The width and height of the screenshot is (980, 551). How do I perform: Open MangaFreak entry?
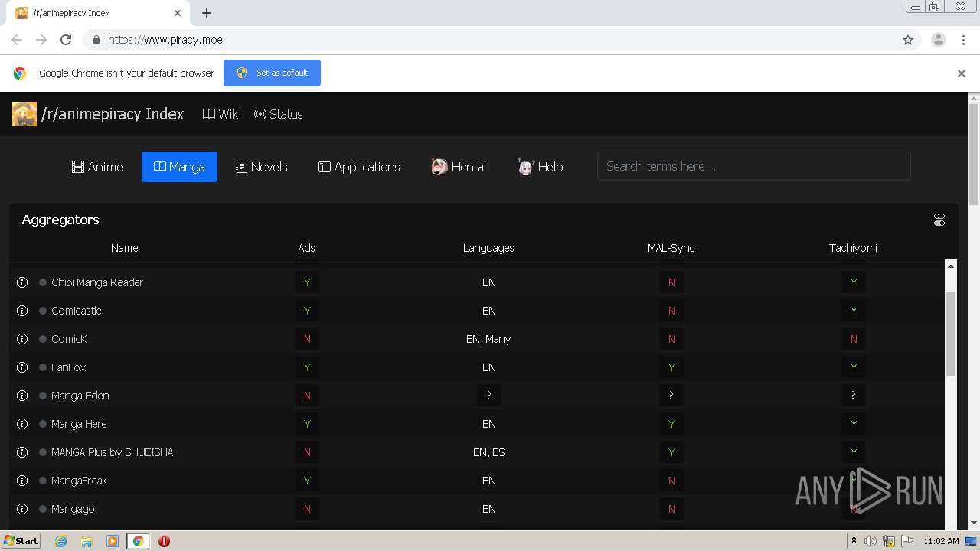pos(79,481)
